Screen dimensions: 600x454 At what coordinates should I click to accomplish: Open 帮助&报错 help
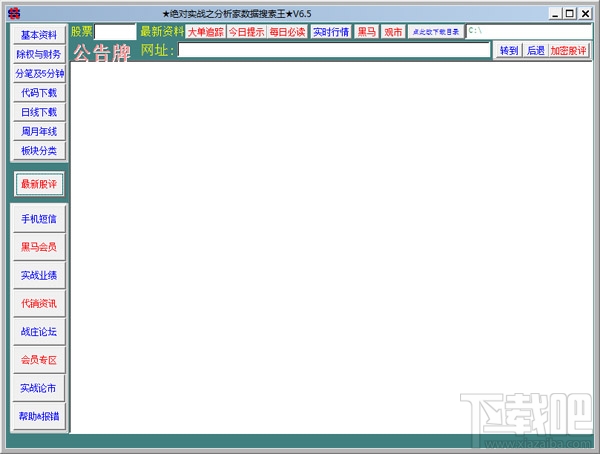pyautogui.click(x=39, y=416)
